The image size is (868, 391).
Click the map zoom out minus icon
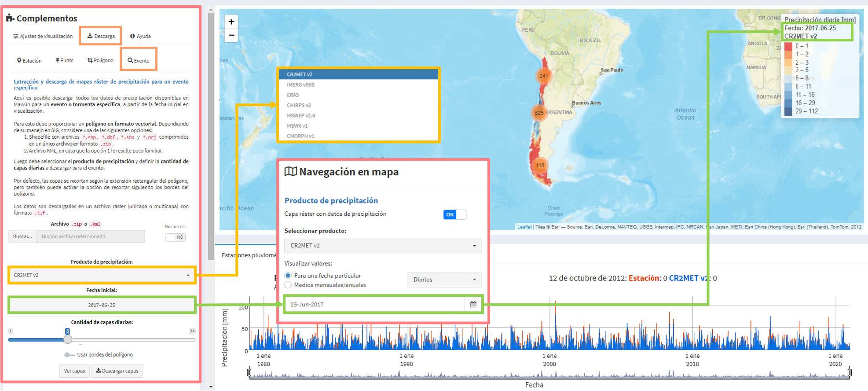click(231, 35)
